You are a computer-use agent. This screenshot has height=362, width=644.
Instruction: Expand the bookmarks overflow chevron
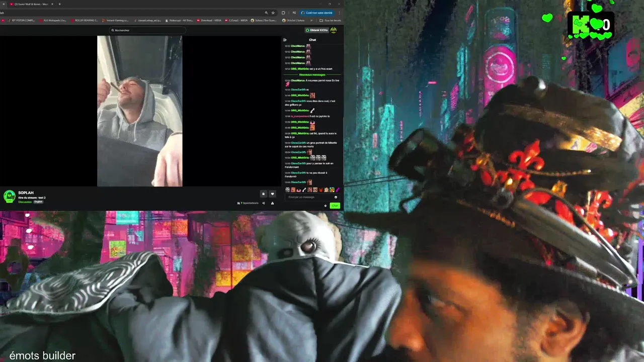(311, 20)
